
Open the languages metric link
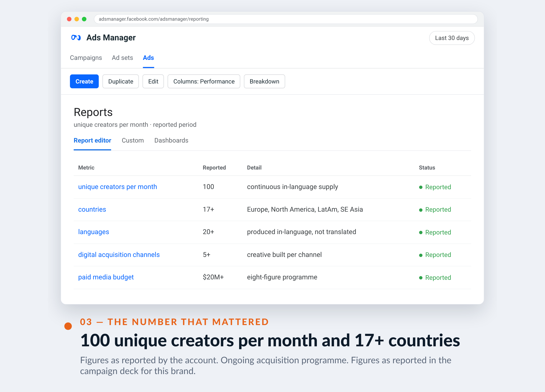point(94,232)
